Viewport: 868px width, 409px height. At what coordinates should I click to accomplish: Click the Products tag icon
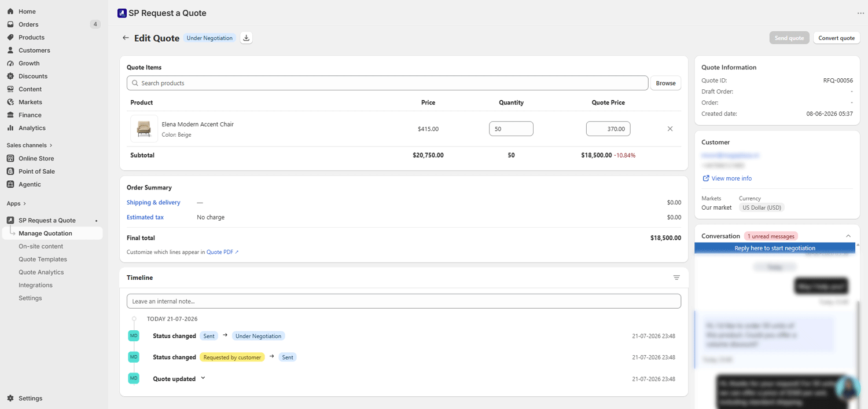pos(10,37)
